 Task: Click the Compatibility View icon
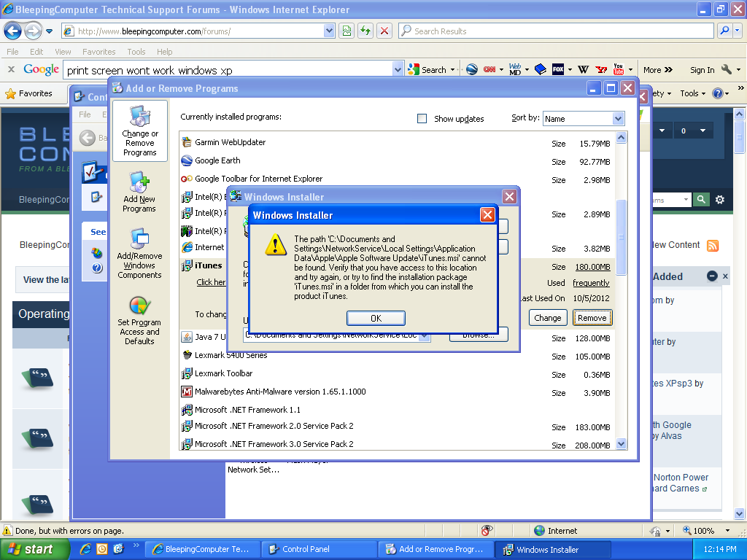coord(347,31)
